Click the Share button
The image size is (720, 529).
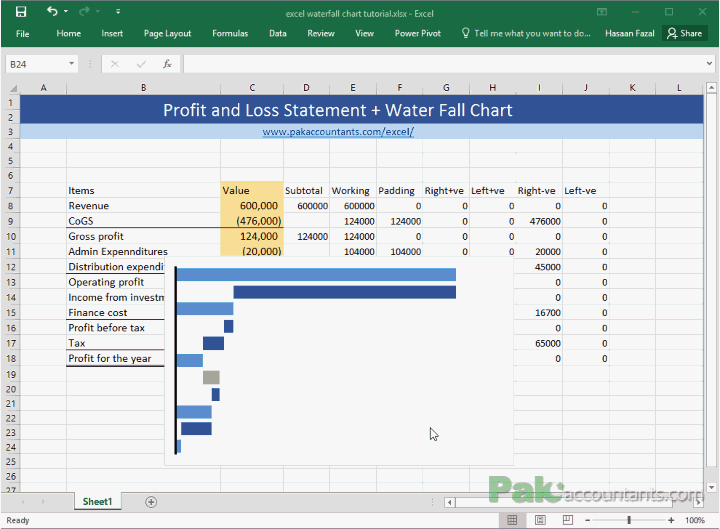[685, 34]
